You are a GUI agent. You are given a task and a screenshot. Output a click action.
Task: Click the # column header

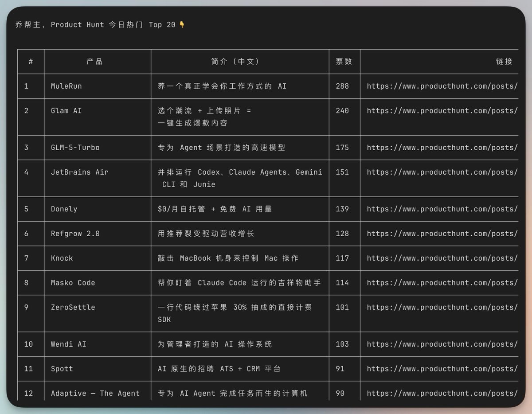(x=31, y=62)
